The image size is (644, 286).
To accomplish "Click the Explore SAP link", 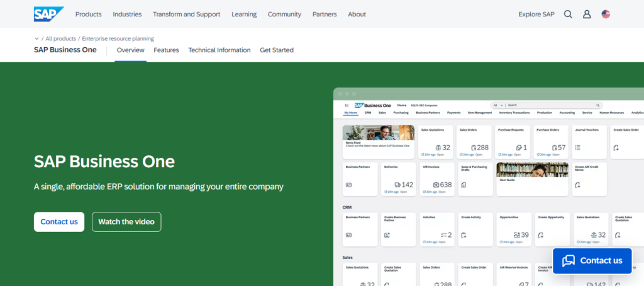I will [x=536, y=14].
